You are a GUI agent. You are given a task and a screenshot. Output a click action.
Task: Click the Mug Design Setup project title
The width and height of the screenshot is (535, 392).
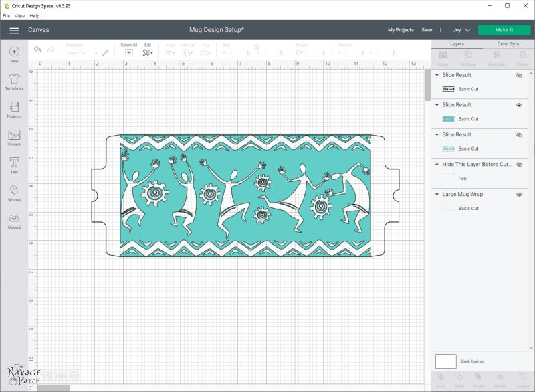[217, 30]
